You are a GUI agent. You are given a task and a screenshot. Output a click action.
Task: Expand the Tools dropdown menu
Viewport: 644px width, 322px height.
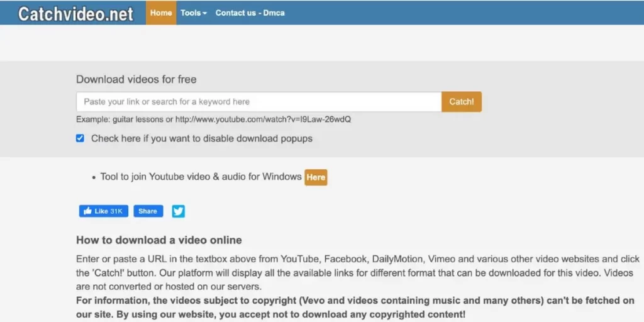pos(194,13)
